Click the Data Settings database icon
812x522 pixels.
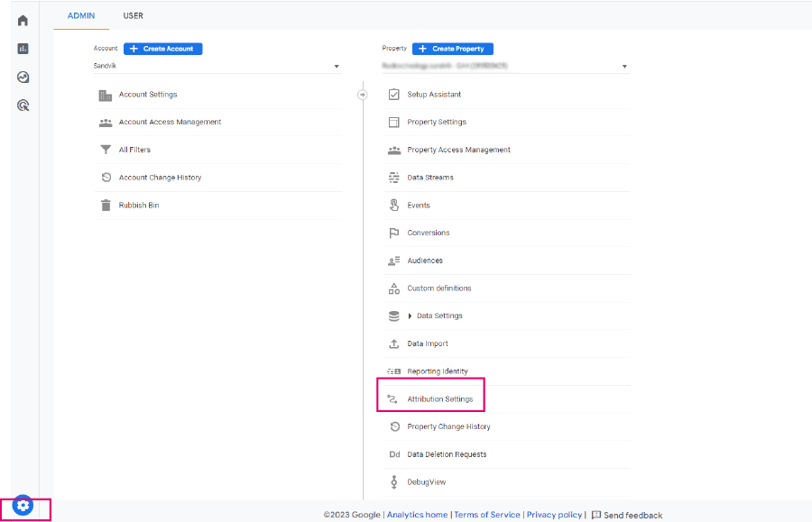[394, 316]
